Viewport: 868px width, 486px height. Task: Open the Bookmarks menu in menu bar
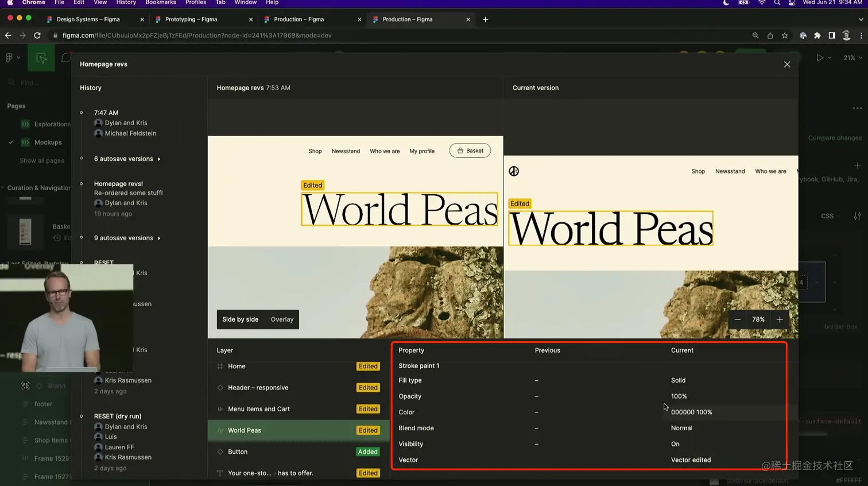coord(160,3)
